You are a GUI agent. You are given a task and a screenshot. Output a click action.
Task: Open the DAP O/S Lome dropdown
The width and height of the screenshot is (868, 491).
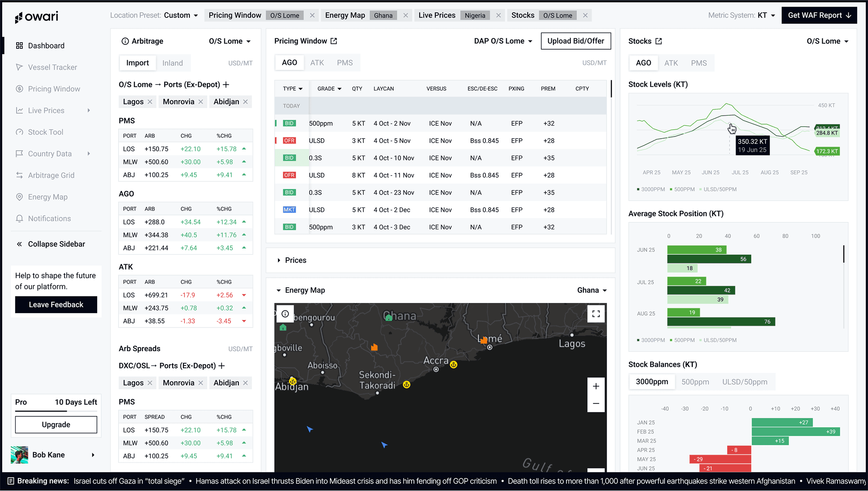click(503, 41)
